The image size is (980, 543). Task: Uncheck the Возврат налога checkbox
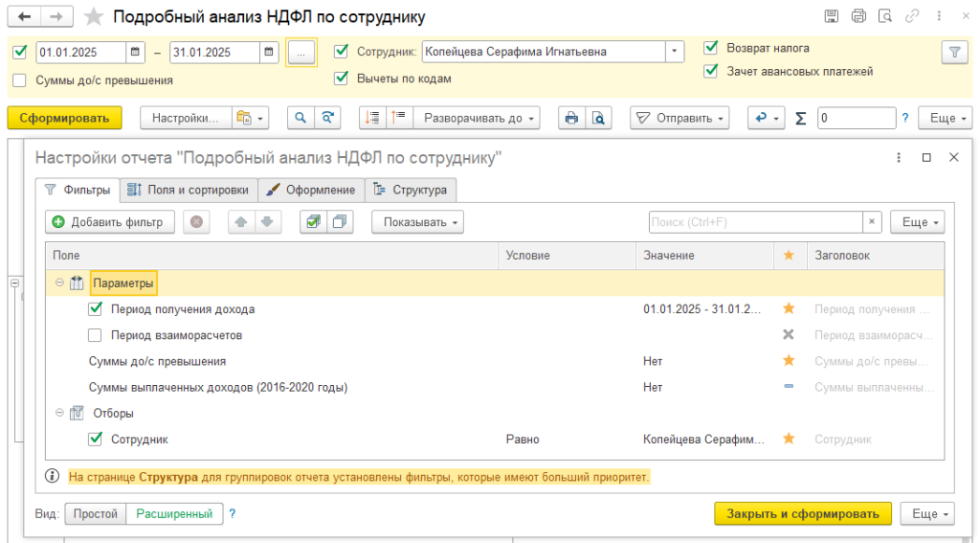click(x=711, y=47)
